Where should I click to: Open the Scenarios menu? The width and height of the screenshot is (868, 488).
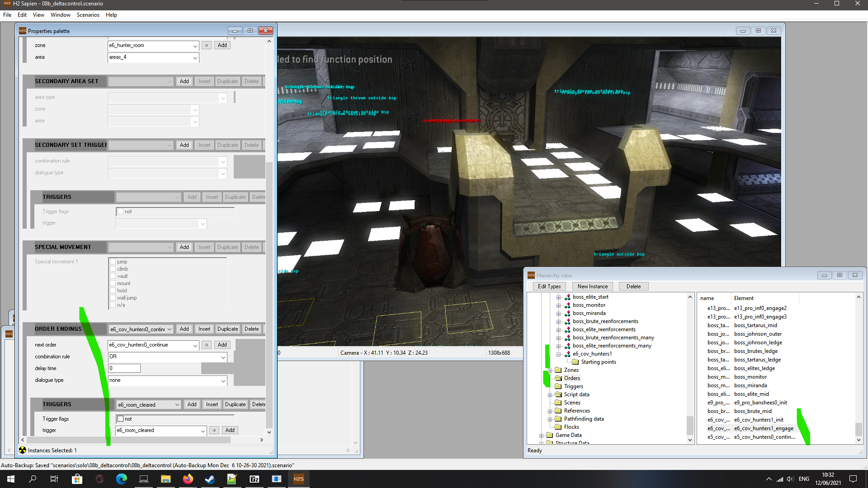click(88, 15)
